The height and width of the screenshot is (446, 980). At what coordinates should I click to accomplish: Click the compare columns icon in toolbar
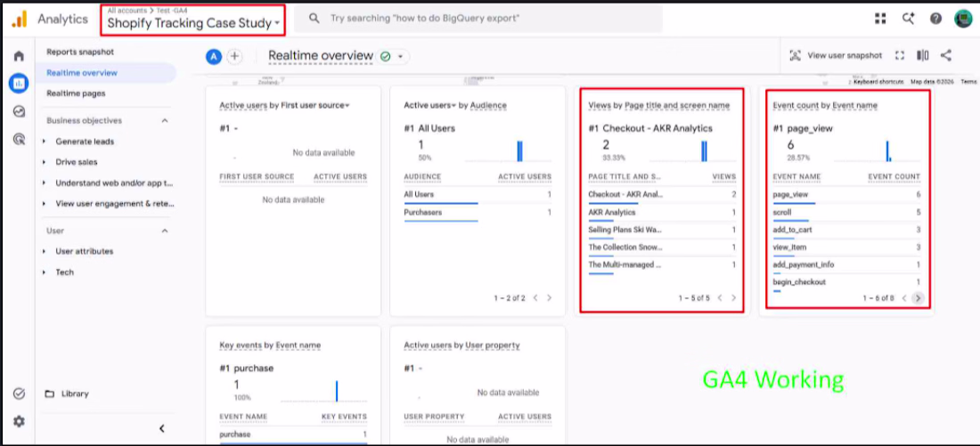(x=922, y=55)
